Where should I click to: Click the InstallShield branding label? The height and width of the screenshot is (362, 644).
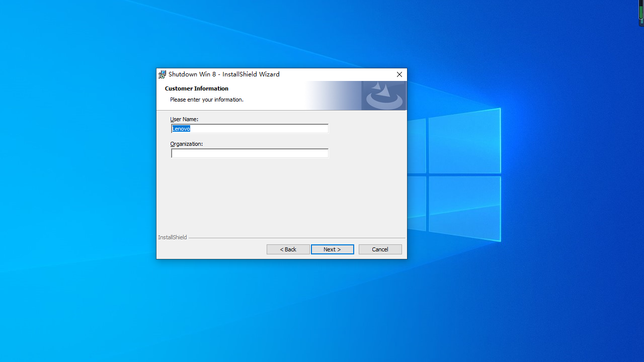point(172,237)
